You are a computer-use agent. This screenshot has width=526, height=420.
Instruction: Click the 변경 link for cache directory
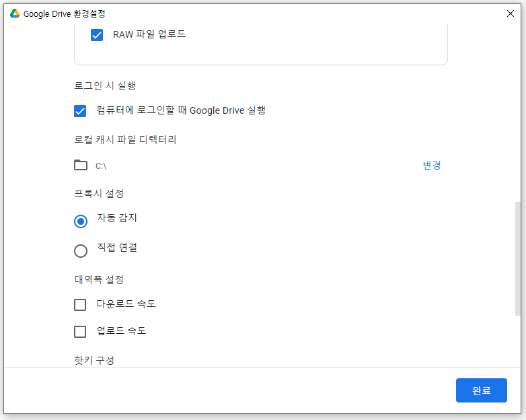(431, 165)
